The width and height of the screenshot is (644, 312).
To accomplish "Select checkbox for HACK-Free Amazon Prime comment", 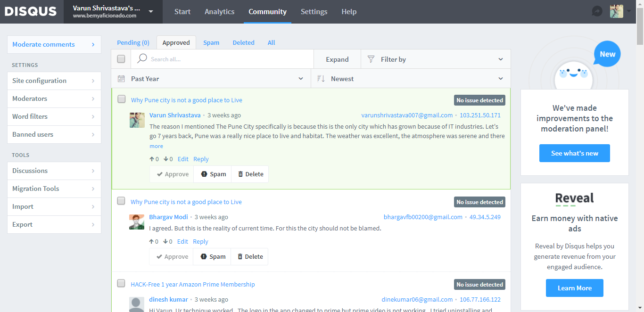I will point(121,283).
